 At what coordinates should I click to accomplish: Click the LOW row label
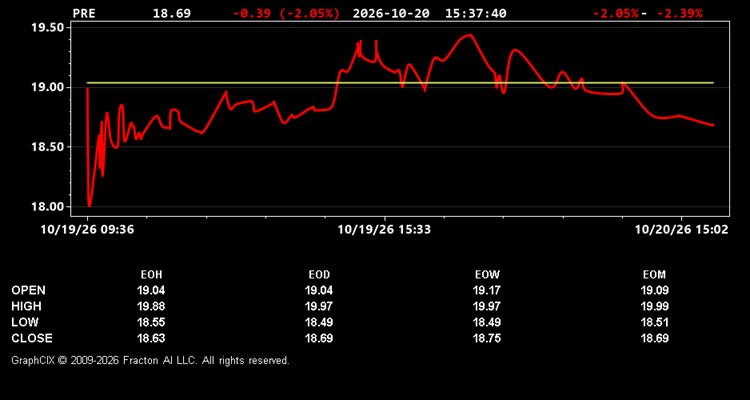25,322
